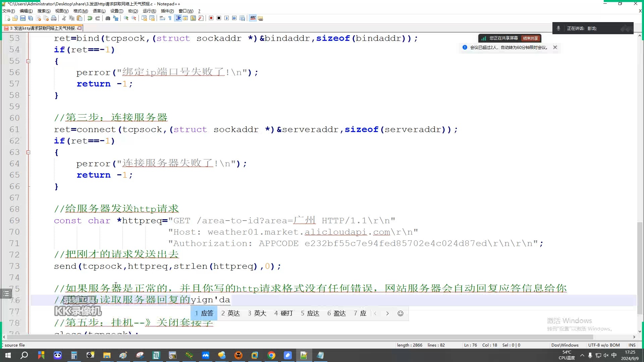Click the vertical scrollbar thumb of the editor
This screenshot has height=362, width=644.
point(640,268)
